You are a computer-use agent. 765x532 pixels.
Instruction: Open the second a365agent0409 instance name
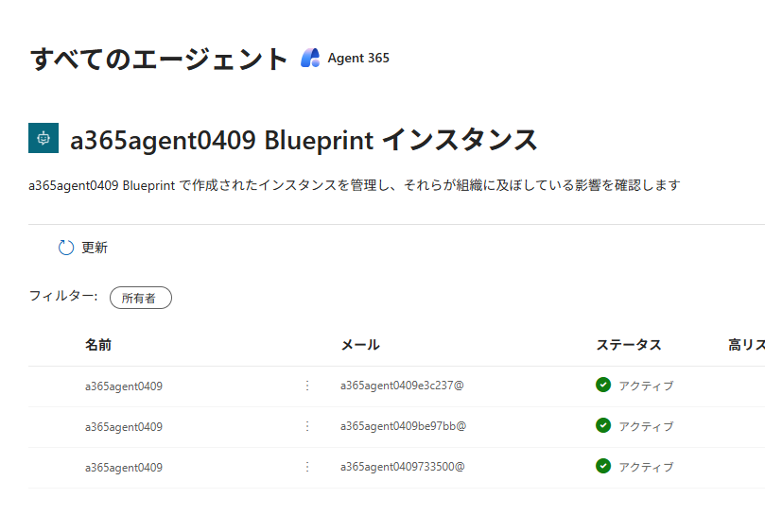pyautogui.click(x=124, y=426)
